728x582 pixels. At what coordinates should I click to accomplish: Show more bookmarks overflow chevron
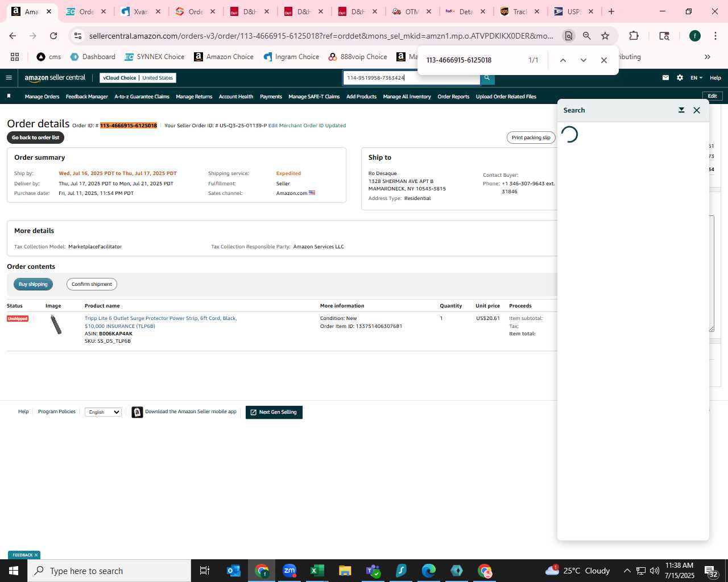click(708, 57)
